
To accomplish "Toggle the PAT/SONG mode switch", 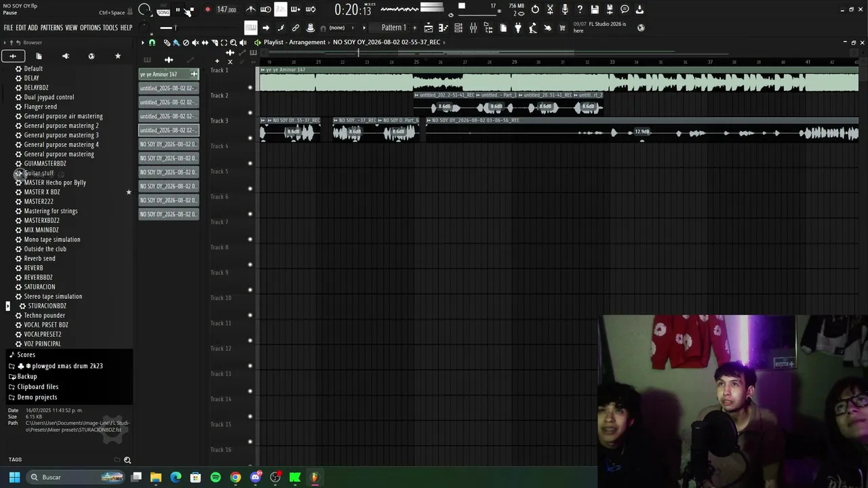I will [x=163, y=9].
